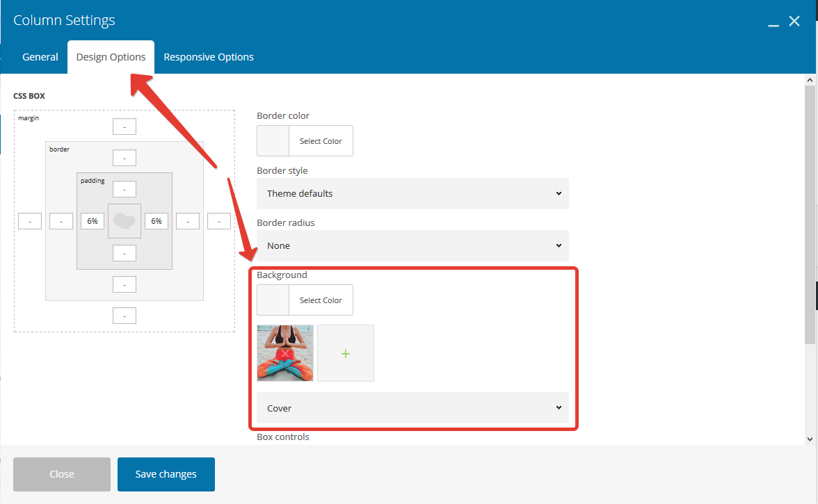Open the Cover background style dropdown
Screen dimensions: 818x504
pos(412,408)
